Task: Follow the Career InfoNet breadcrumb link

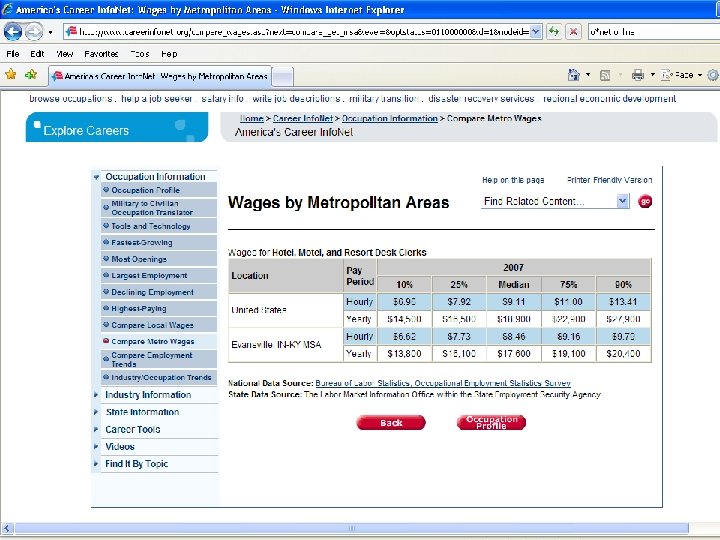Action: (x=303, y=118)
